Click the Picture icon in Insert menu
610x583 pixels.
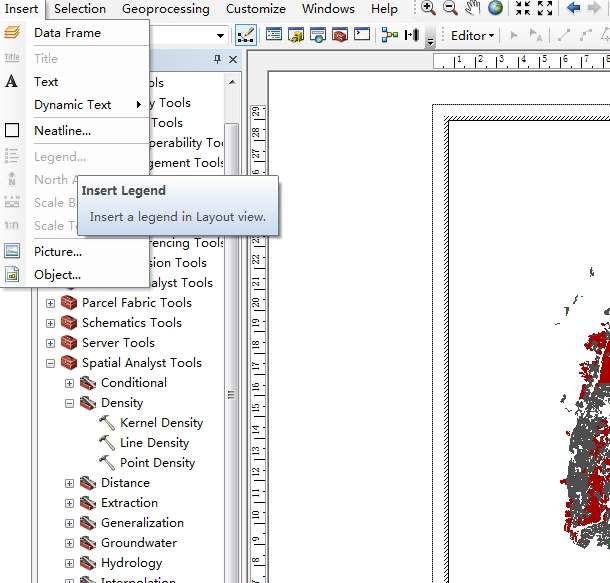pyautogui.click(x=12, y=251)
